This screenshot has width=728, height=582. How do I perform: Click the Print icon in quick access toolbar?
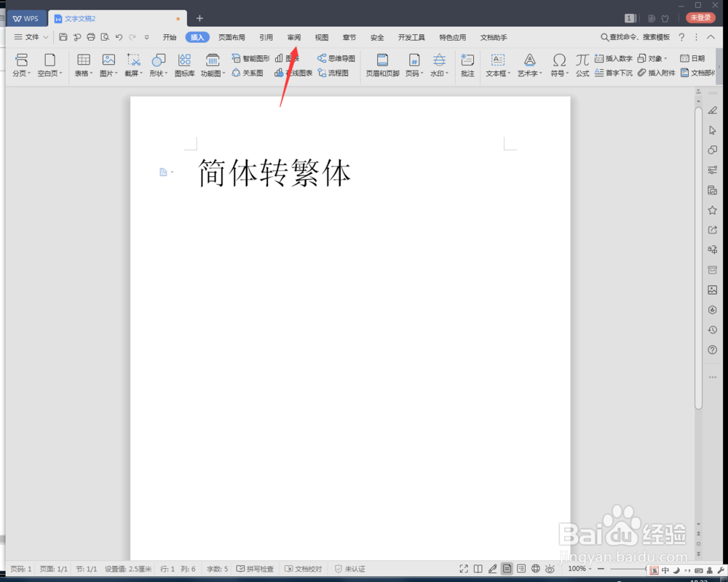pos(91,37)
